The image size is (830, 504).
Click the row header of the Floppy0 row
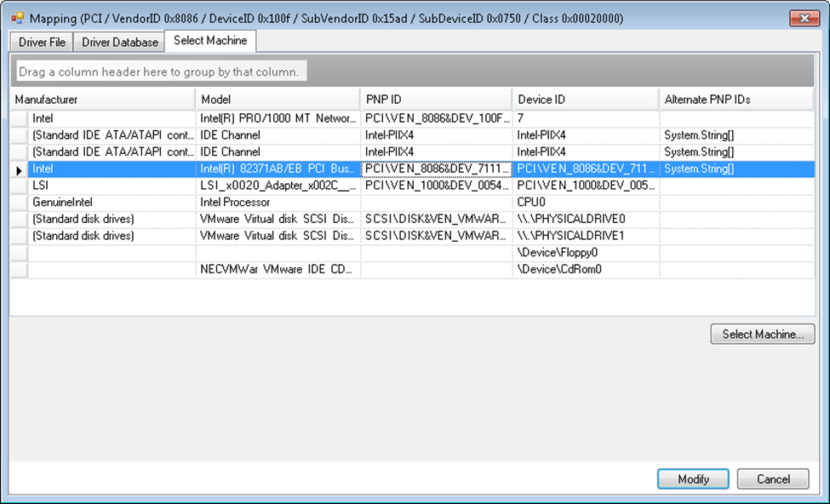[19, 253]
